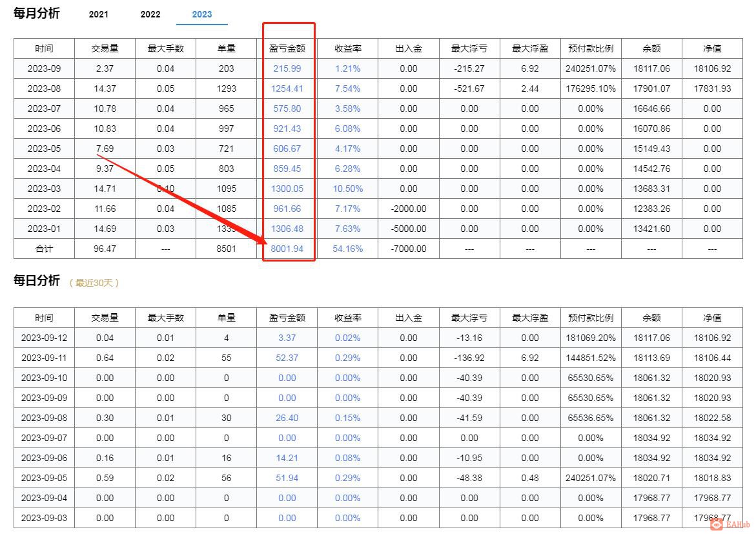Open the 1254.41 profit link for 2023-08
Image resolution: width=756 pixels, height=534 pixels.
(x=287, y=88)
